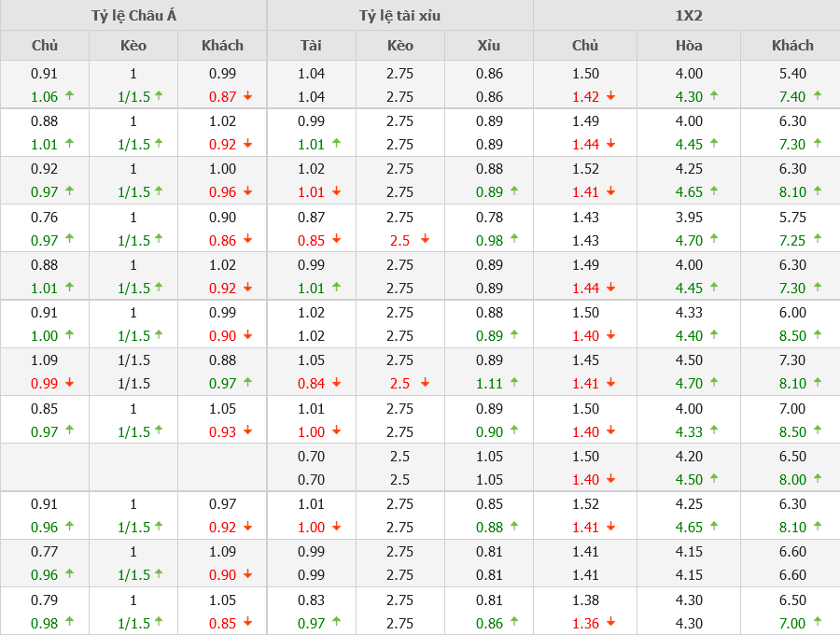
Task: Click the green up arrow beside 8.00
Action: tap(818, 478)
